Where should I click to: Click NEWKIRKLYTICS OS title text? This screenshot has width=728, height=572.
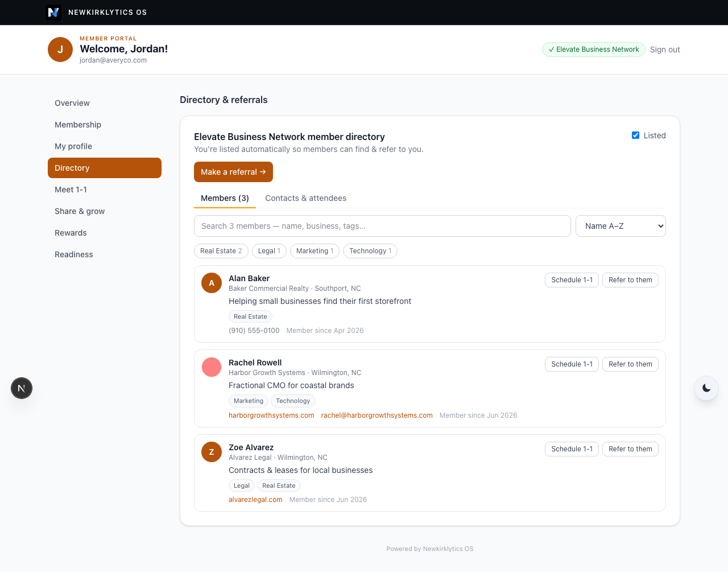tap(107, 12)
